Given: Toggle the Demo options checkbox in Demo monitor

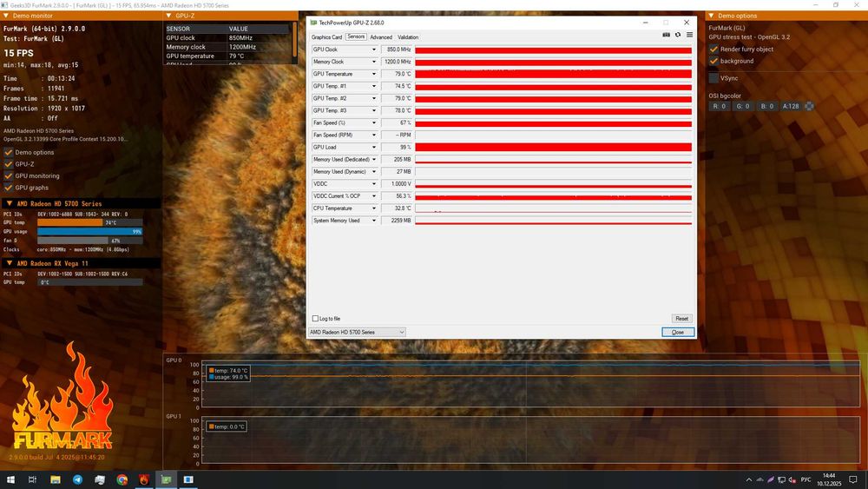Looking at the screenshot, I should [9, 152].
